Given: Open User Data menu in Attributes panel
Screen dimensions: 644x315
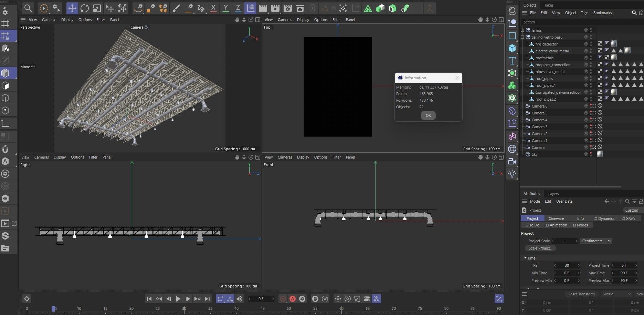Looking at the screenshot, I should pos(564,201).
